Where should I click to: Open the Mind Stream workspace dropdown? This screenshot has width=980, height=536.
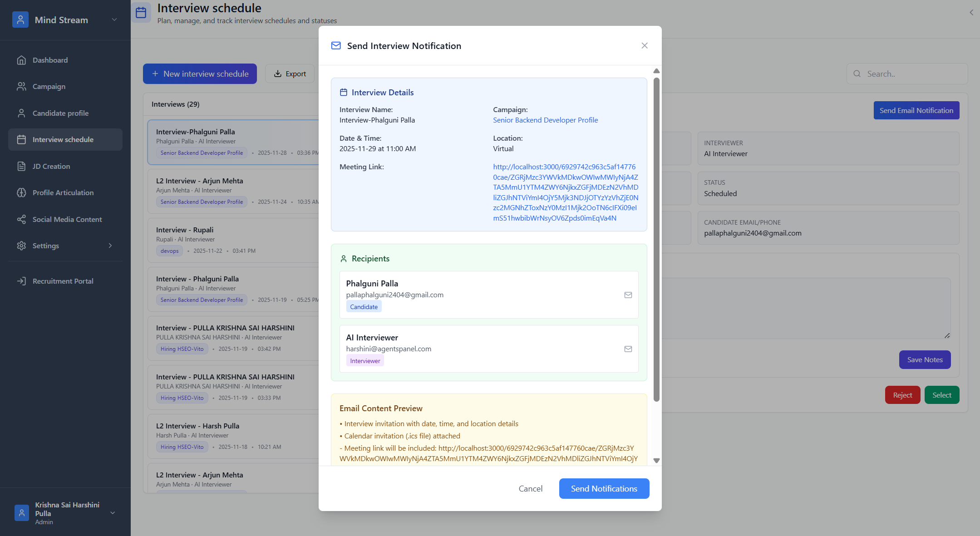click(114, 20)
